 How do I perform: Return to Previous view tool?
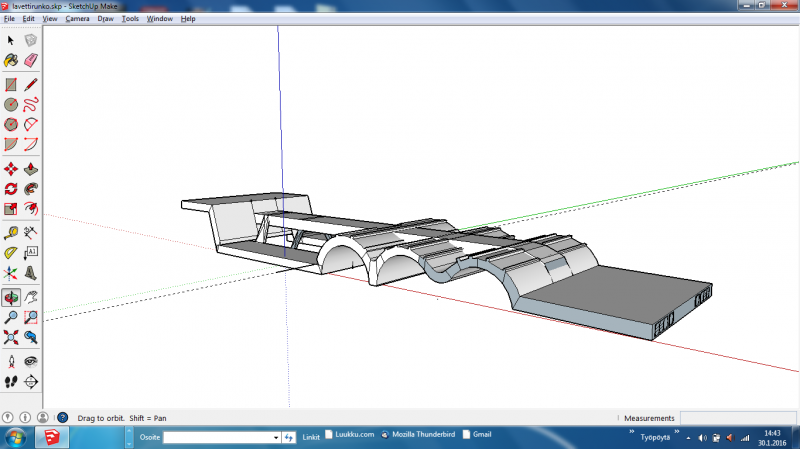coord(31,337)
